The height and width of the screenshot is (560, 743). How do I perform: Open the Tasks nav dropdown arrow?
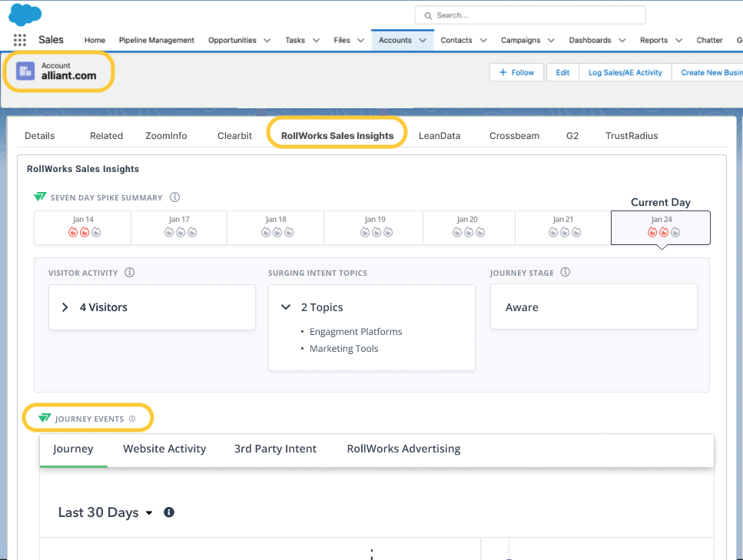pos(316,40)
